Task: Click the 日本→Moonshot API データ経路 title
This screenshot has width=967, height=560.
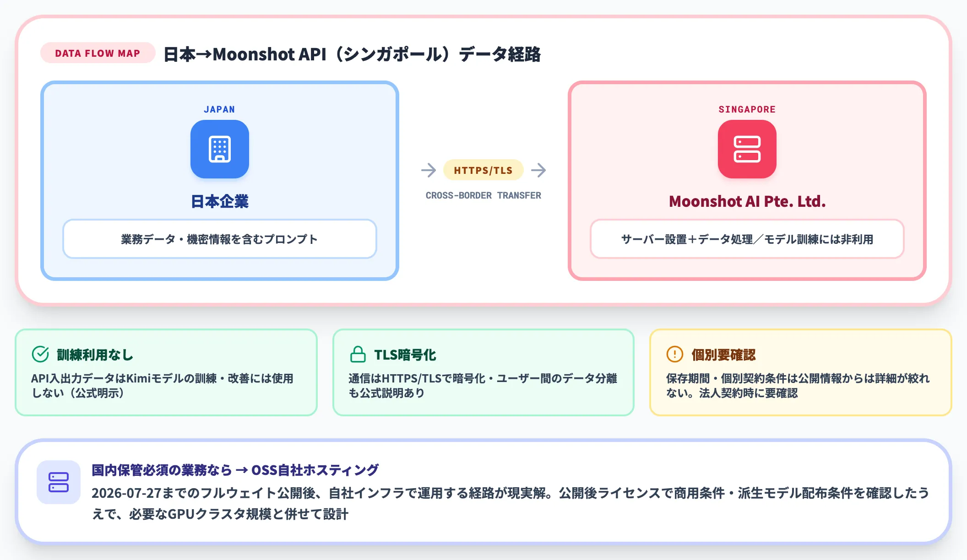Action: point(352,54)
